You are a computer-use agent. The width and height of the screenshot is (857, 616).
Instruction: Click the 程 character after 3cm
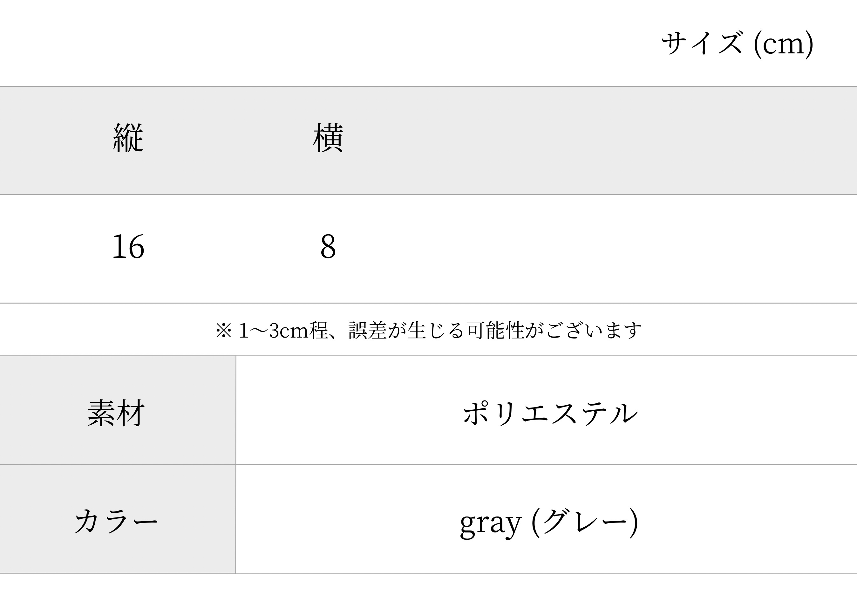point(318,331)
